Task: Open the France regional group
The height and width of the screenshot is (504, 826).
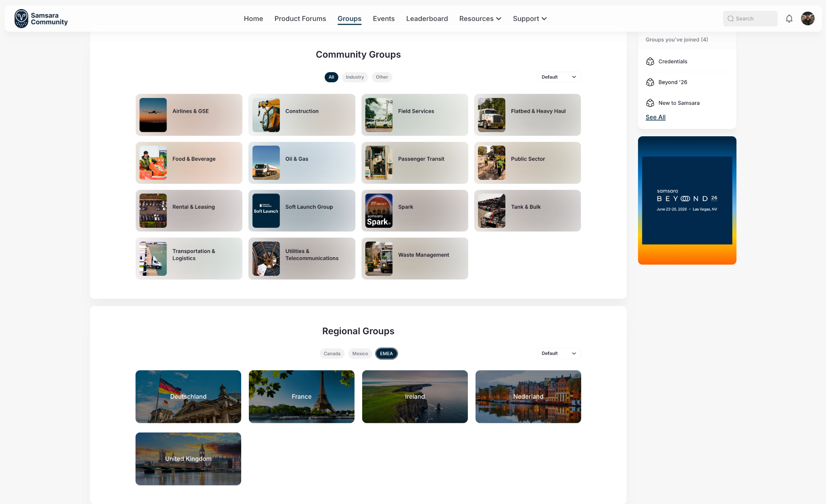Action: click(302, 397)
